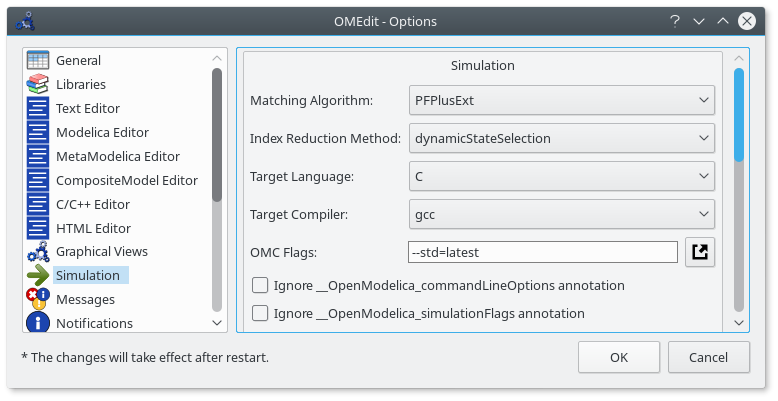The image size is (778, 401).
Task: Open the Matching Algorithm dropdown
Action: tap(561, 100)
